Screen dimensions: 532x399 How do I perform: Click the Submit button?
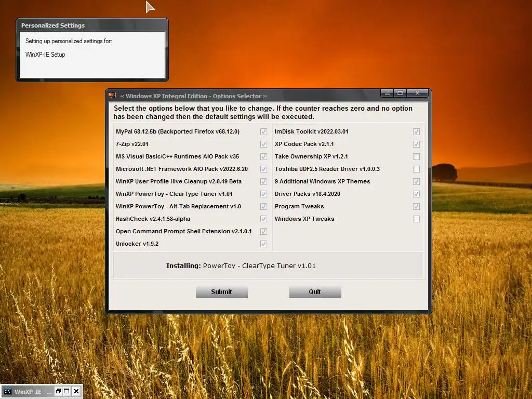221,292
